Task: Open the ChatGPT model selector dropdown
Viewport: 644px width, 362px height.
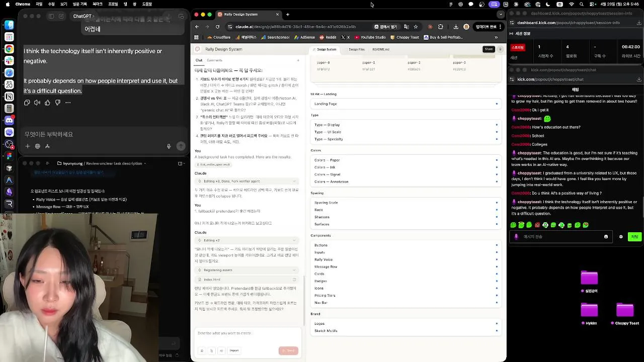Action: 84,16
